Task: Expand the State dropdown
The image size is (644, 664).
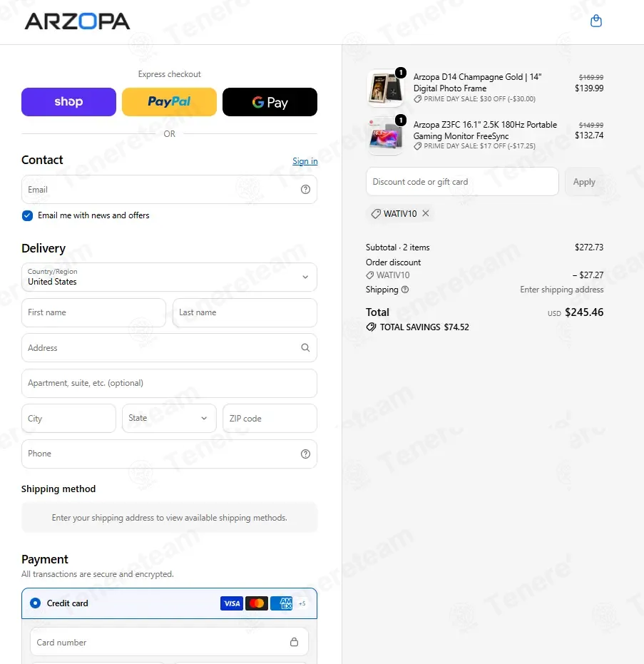Action: [169, 419]
